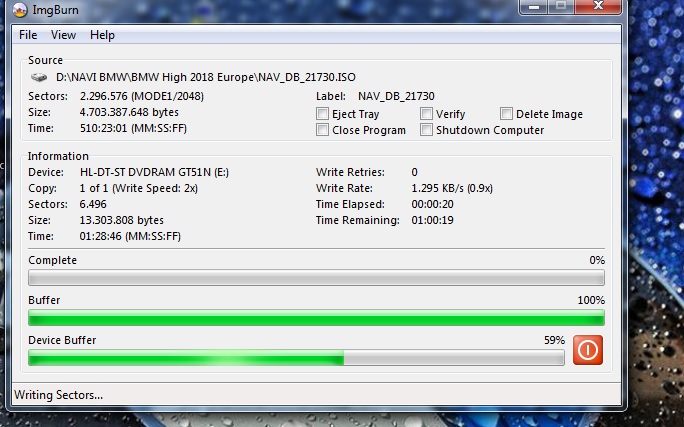Close the ImgBurn window

598,6
